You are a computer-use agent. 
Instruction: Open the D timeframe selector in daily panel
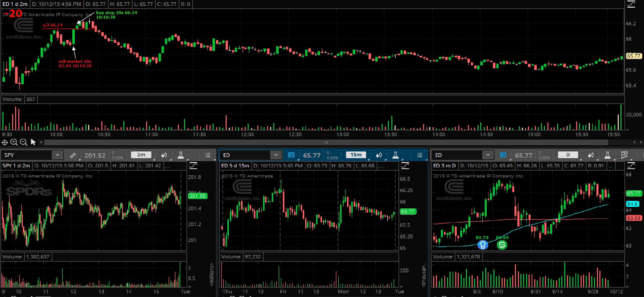tap(568, 155)
